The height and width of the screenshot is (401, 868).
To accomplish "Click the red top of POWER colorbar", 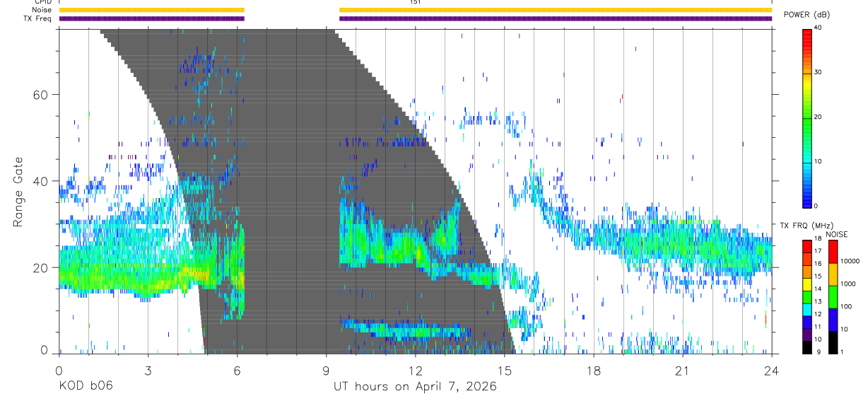I will coord(807,35).
